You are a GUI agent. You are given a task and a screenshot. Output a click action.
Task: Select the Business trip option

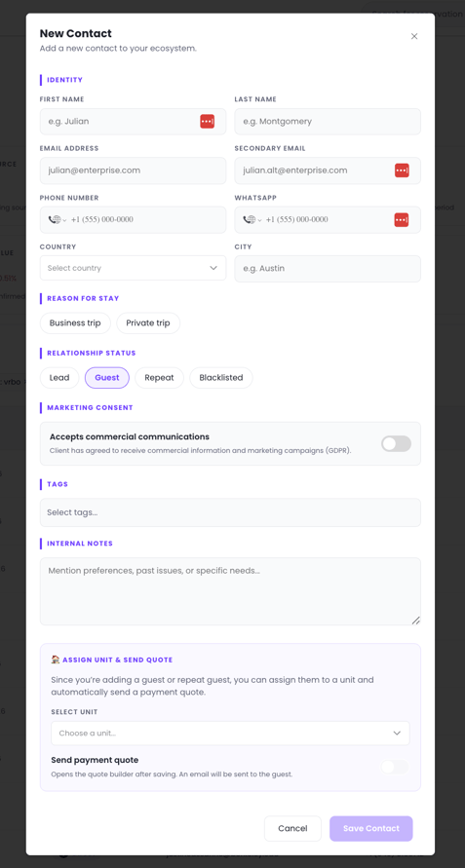point(75,322)
